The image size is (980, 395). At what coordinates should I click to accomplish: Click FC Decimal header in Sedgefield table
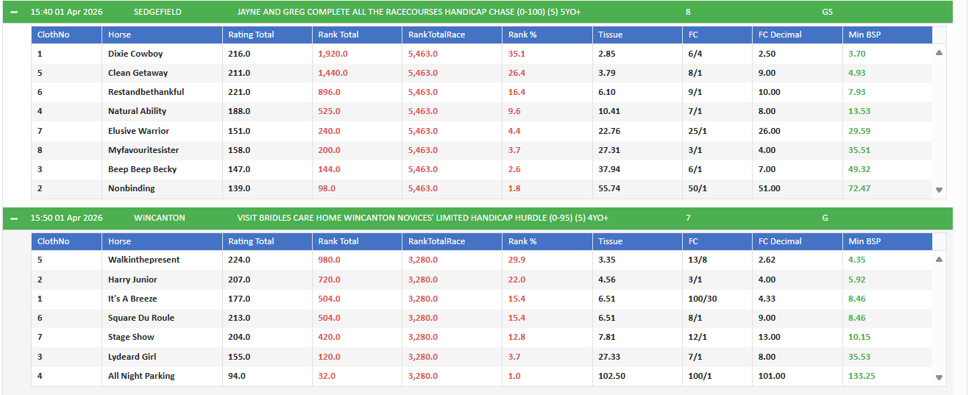[x=780, y=35]
